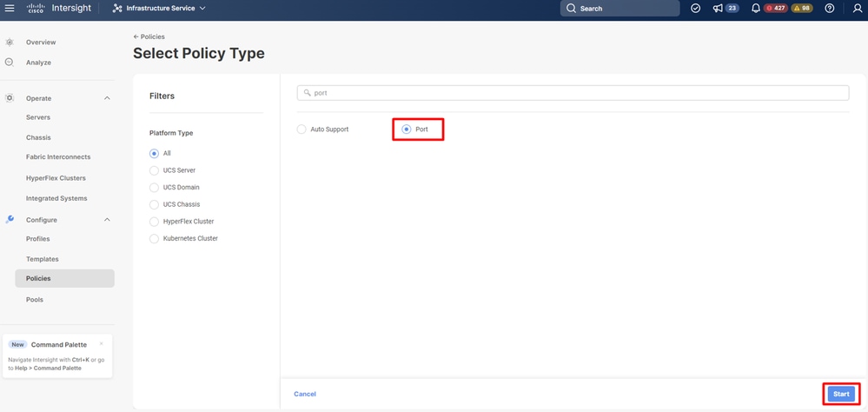This screenshot has width=868, height=412.
Task: Open the user profile icon
Action: [x=857, y=9]
